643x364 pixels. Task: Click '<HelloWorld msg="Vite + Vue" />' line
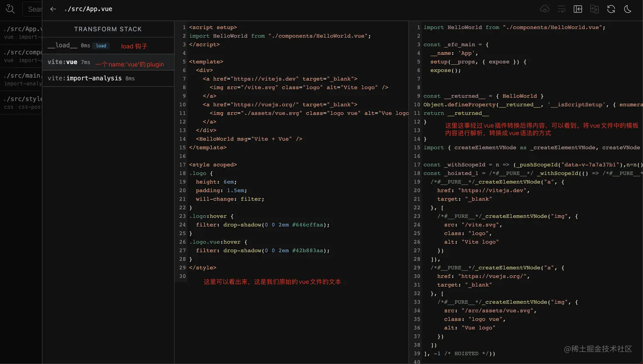click(x=249, y=139)
